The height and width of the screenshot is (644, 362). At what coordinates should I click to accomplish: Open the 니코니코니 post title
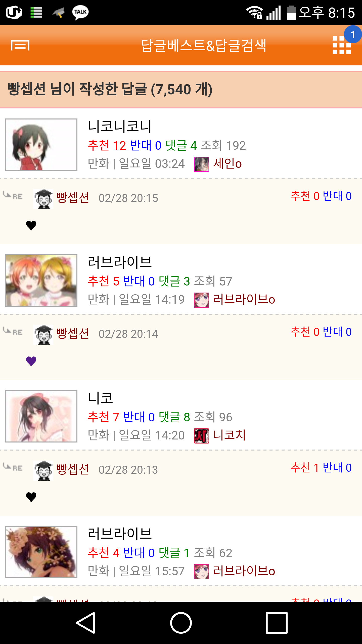[x=120, y=126]
